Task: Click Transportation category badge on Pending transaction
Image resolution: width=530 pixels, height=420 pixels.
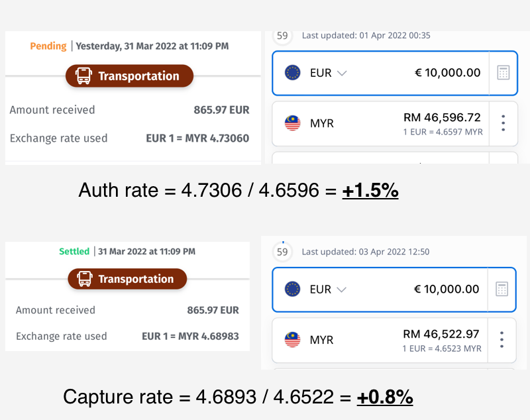Action: click(x=130, y=76)
